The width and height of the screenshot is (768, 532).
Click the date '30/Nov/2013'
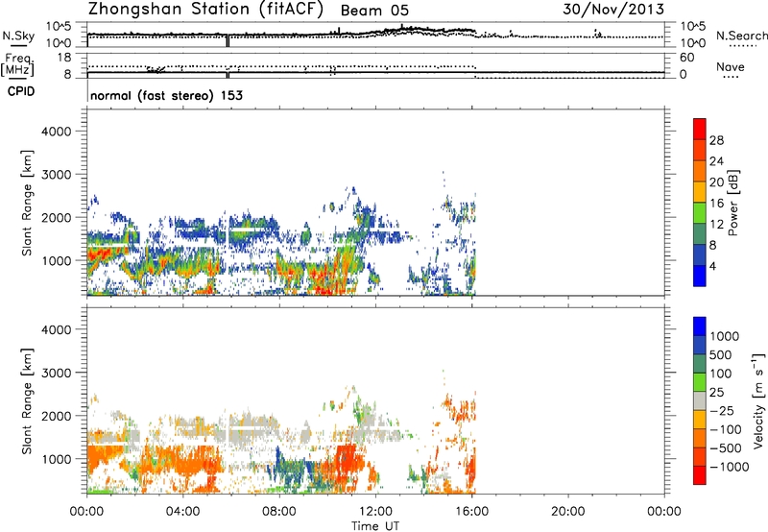[613, 9]
